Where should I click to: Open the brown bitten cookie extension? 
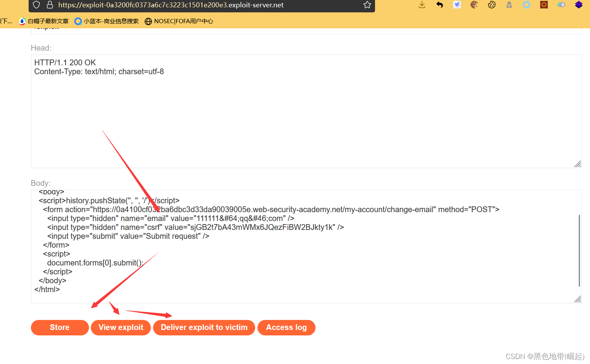[x=474, y=5]
